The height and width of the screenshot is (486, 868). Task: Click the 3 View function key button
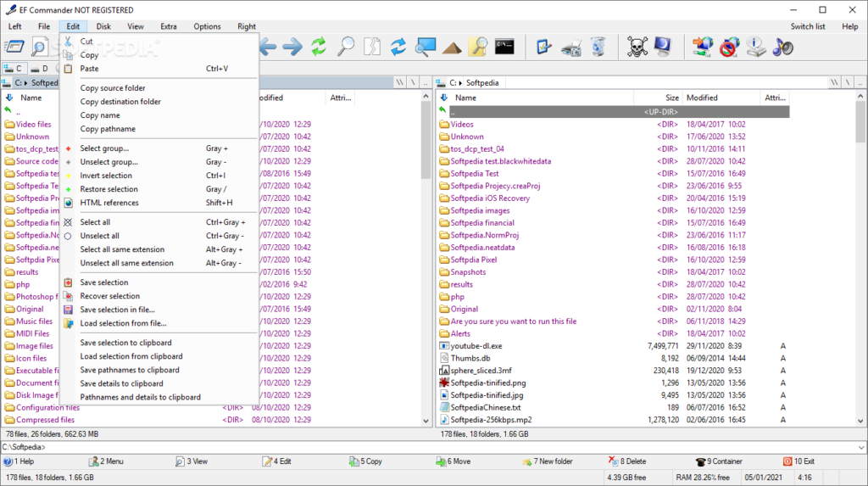click(192, 461)
